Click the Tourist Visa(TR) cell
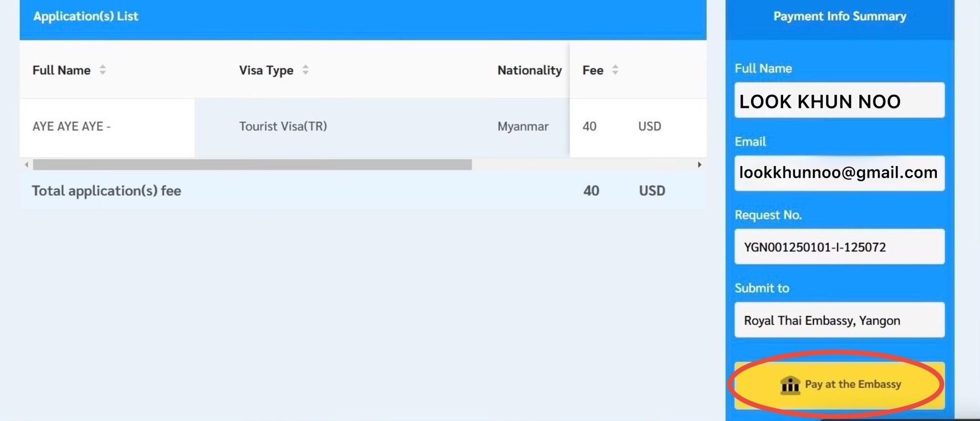980x421 pixels. coord(283,126)
